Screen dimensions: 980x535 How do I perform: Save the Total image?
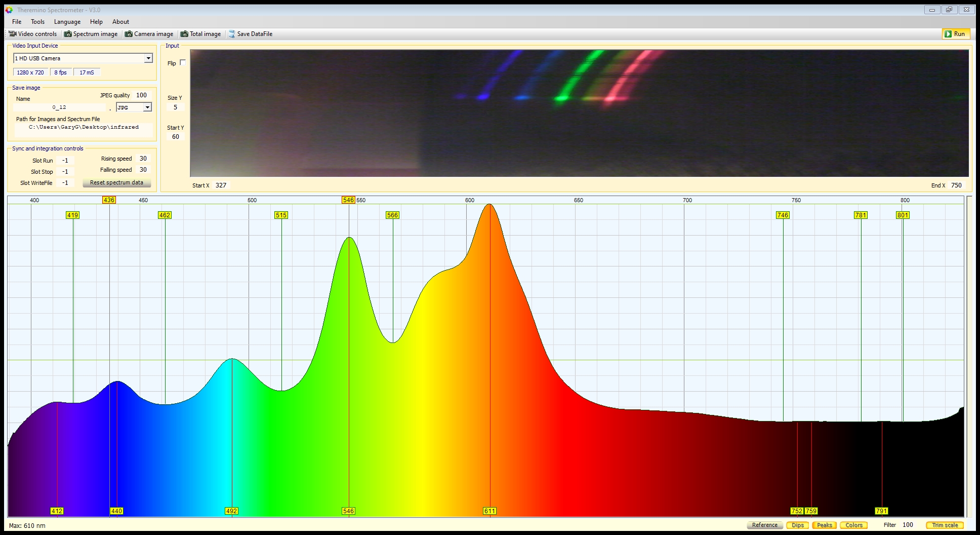pos(201,34)
